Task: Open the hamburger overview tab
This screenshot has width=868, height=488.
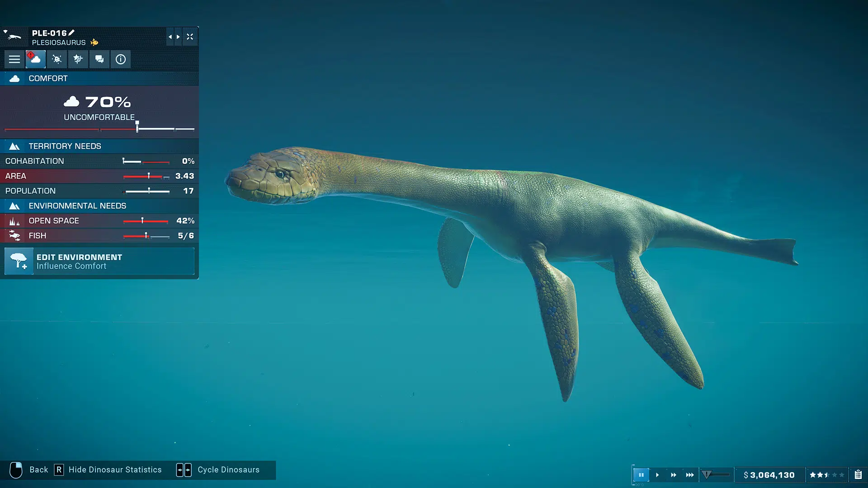Action: pos(14,59)
